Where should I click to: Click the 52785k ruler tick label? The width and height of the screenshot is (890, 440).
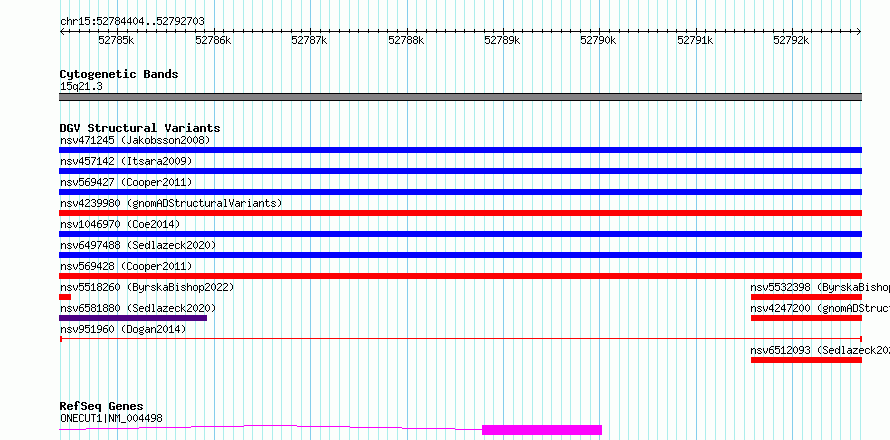(116, 40)
